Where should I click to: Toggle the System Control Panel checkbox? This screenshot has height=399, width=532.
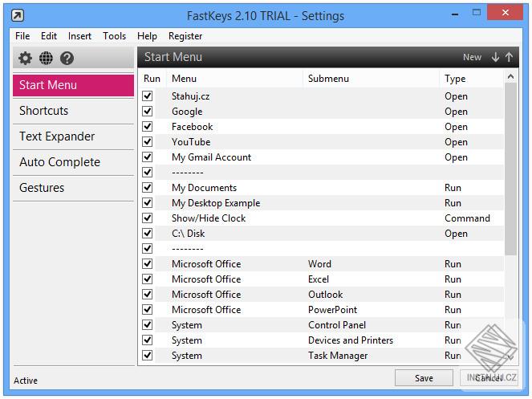tap(148, 325)
